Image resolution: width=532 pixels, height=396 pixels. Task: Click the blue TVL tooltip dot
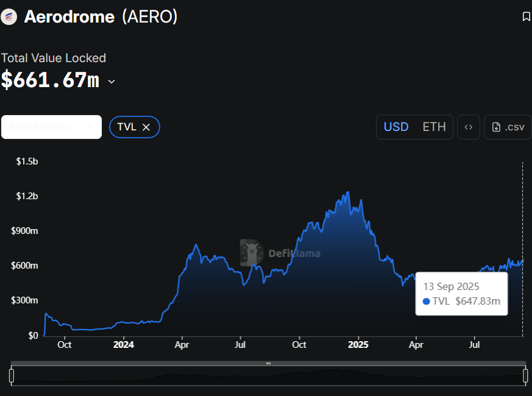click(x=427, y=301)
